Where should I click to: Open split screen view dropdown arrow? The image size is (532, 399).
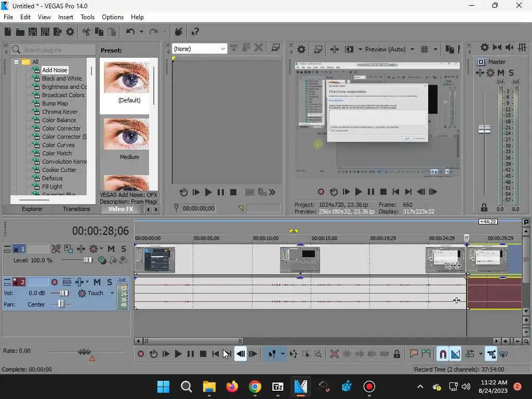pos(360,49)
